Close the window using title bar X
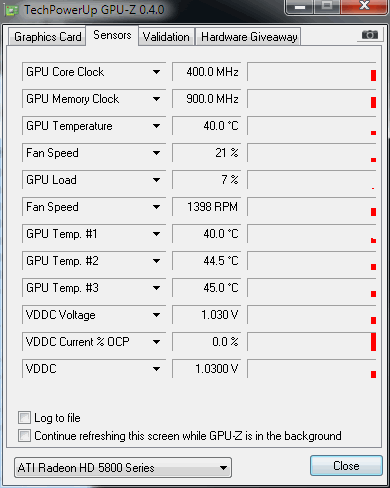The image size is (390, 488). (364, 6)
